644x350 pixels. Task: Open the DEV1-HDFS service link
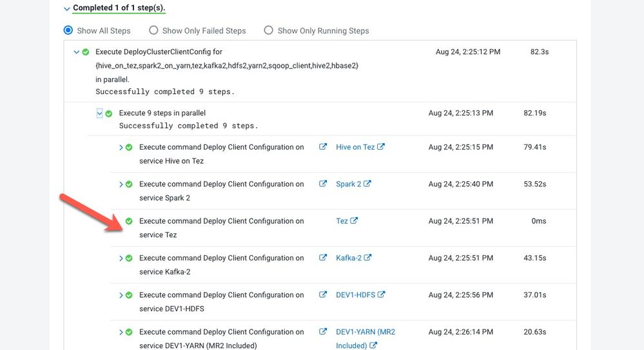click(x=356, y=295)
